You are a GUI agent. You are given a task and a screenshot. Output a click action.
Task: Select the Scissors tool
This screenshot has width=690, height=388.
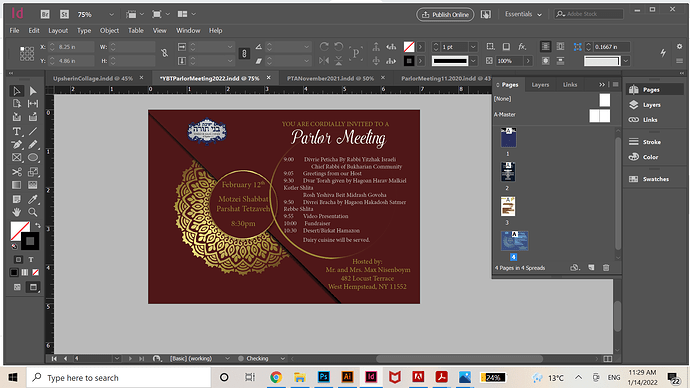pyautogui.click(x=16, y=172)
